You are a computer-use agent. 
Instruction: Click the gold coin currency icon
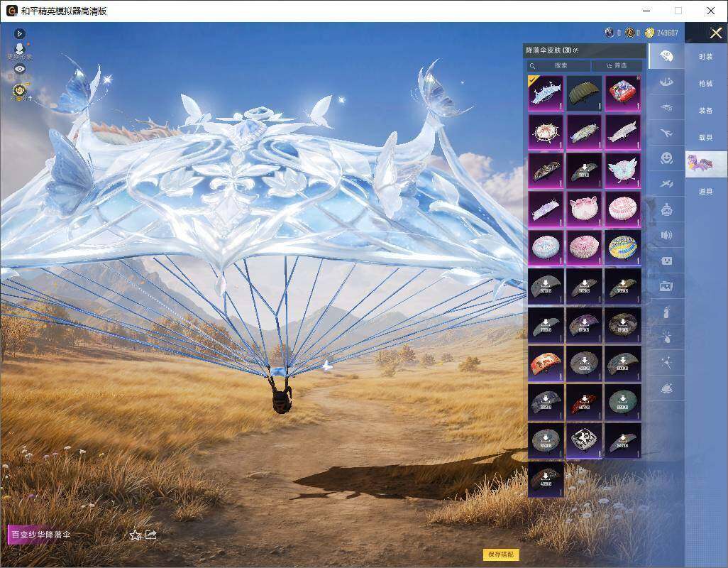[x=649, y=33]
